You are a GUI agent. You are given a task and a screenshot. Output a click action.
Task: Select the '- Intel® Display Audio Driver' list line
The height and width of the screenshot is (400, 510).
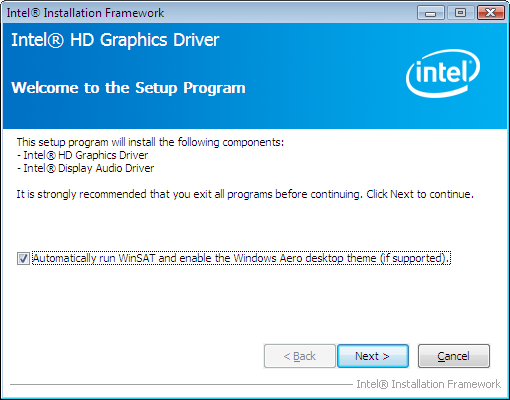pos(85,168)
